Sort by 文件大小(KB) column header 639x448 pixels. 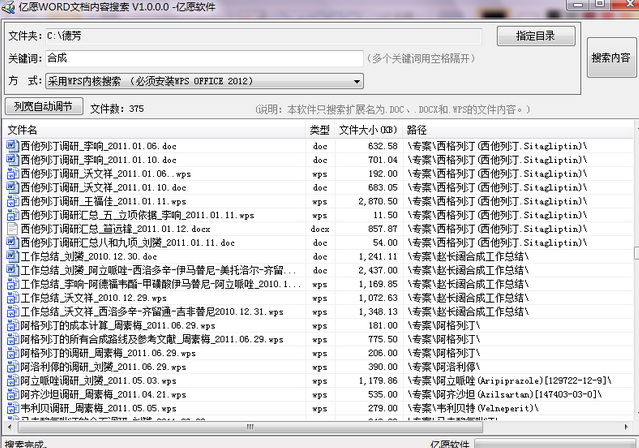[x=368, y=130]
